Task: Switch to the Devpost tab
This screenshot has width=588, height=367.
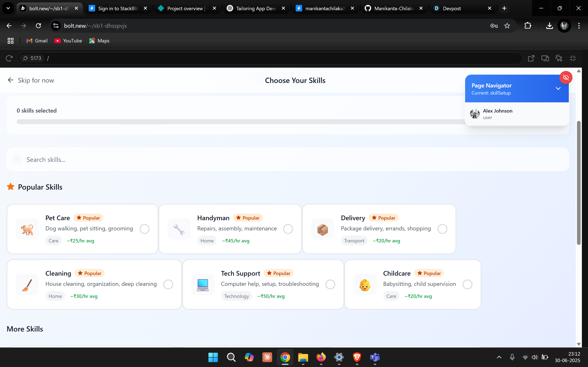Action: [x=451, y=9]
